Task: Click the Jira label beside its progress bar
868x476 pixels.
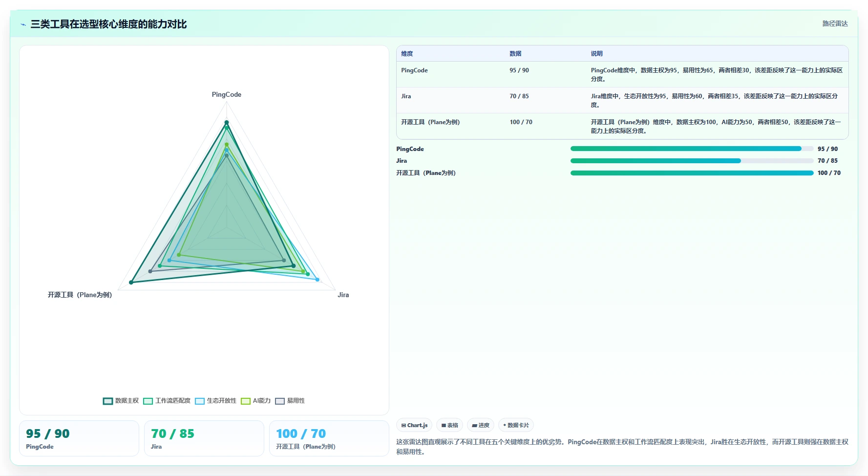Action: click(x=402, y=161)
